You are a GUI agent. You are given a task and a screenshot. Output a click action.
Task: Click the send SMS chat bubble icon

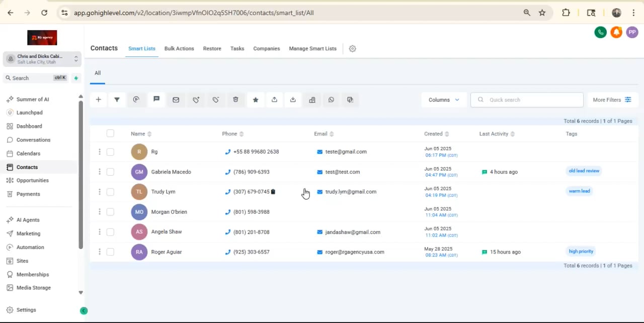pyautogui.click(x=156, y=100)
